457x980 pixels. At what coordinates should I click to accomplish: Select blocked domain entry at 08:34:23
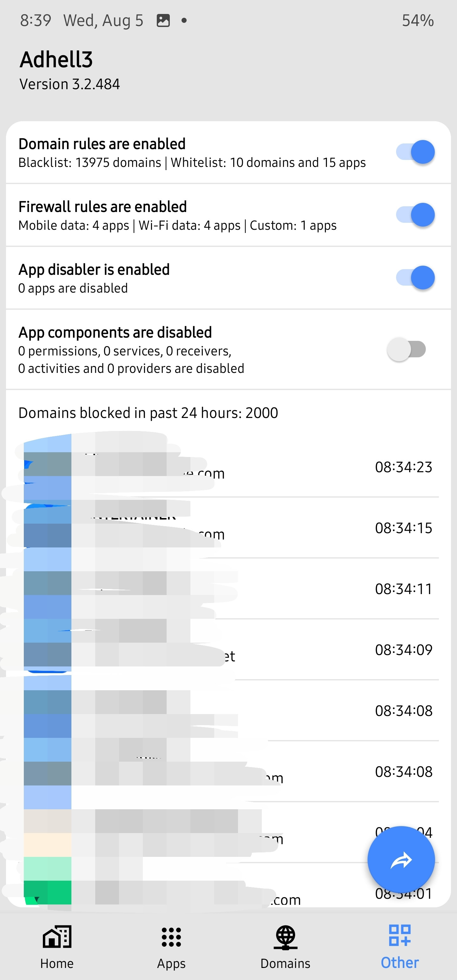click(228, 467)
